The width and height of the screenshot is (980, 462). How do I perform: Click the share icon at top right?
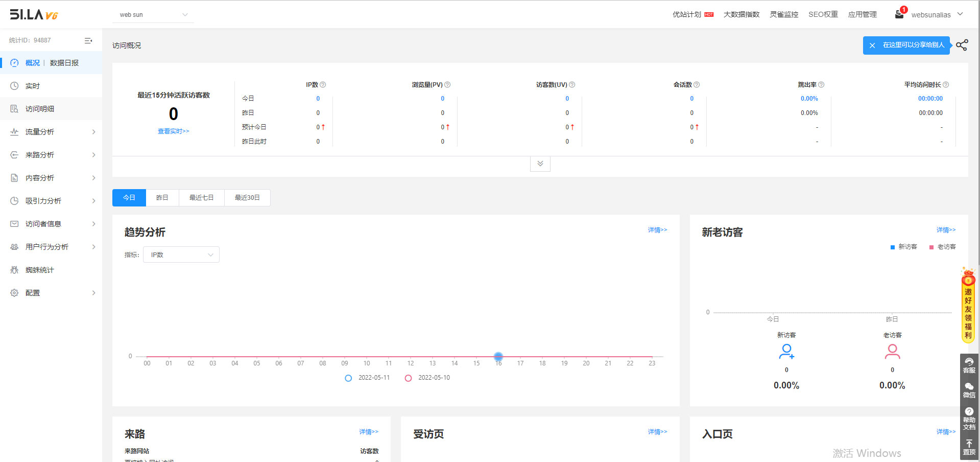(x=962, y=45)
